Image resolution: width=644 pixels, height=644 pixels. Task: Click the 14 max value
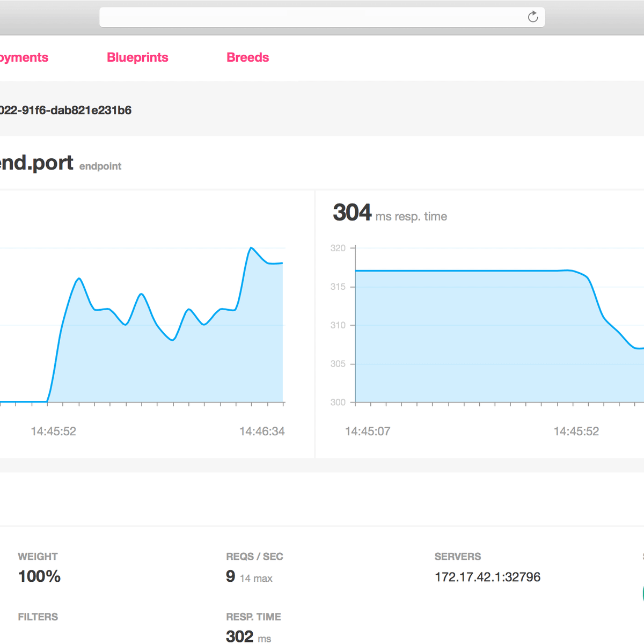pyautogui.click(x=256, y=579)
